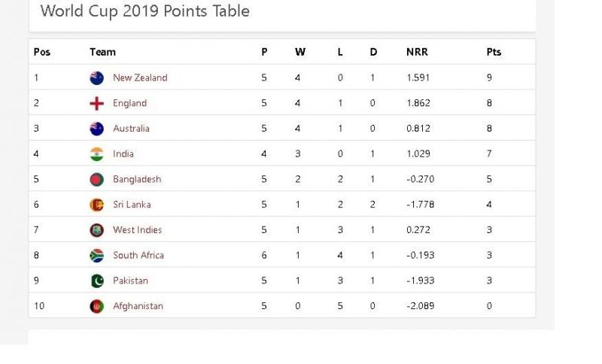This screenshot has width=602, height=364.
Task: Open the England team link
Action: (129, 103)
